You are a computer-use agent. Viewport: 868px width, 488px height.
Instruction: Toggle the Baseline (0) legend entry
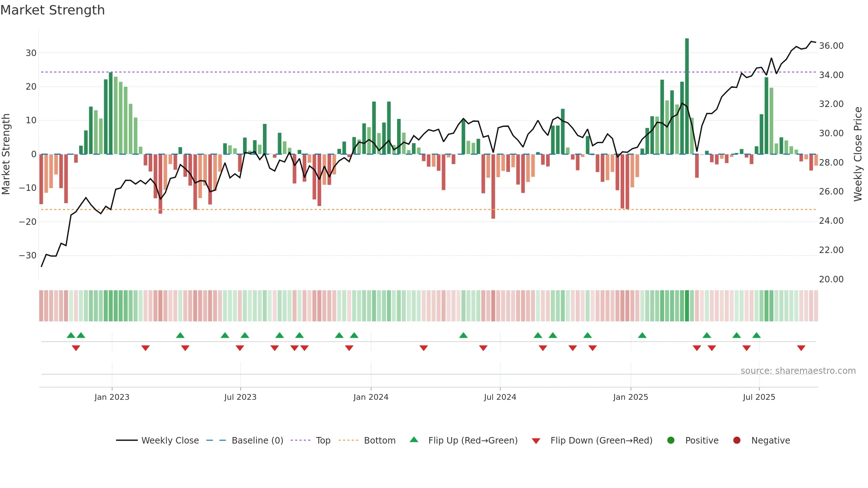pos(245,440)
